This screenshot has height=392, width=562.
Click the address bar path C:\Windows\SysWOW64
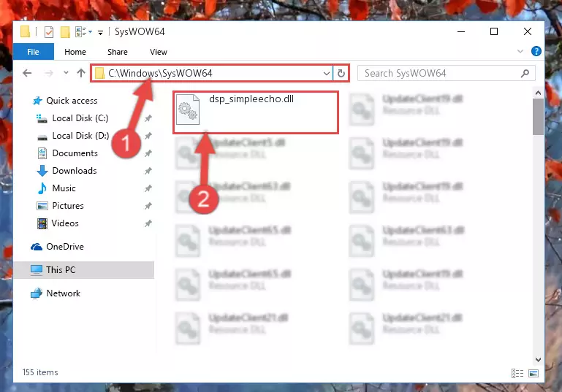[x=160, y=74]
